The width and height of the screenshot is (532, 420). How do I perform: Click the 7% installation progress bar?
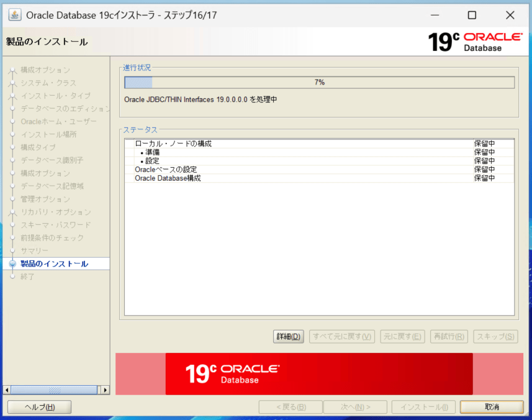(x=319, y=83)
